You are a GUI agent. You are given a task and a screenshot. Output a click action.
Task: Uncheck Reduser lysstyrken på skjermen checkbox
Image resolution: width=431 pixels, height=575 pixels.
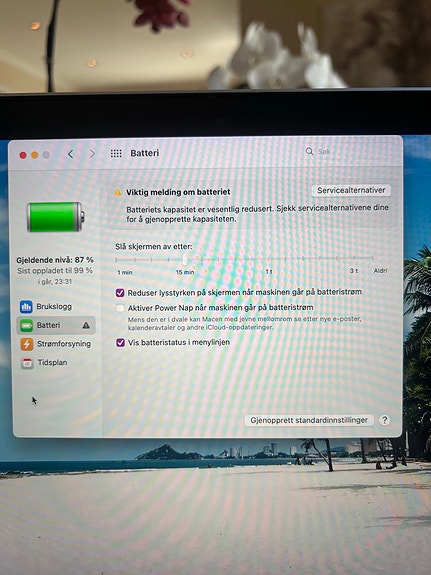click(120, 293)
